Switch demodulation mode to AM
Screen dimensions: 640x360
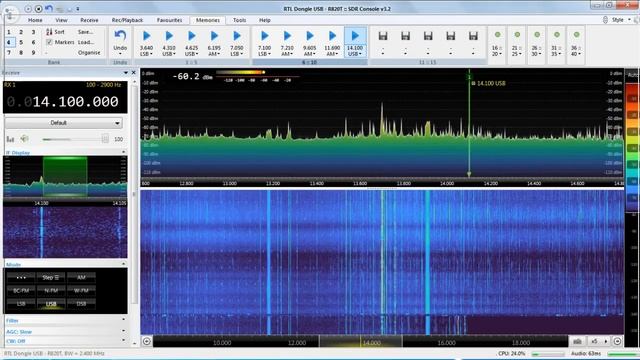click(x=81, y=278)
